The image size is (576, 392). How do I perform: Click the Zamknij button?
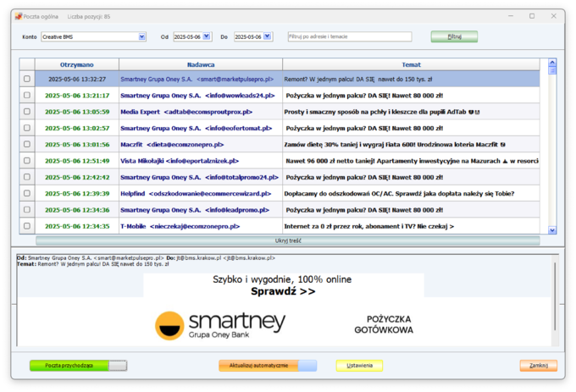(539, 366)
